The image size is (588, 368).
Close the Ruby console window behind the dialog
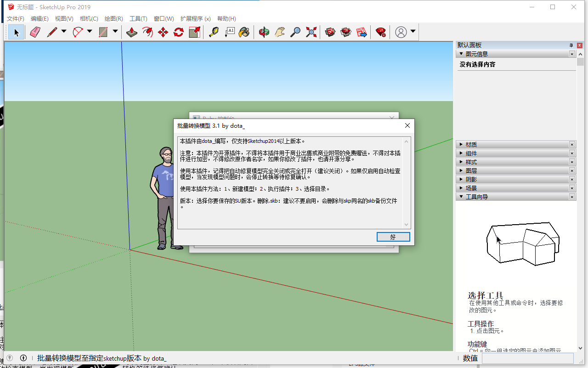[x=392, y=118]
